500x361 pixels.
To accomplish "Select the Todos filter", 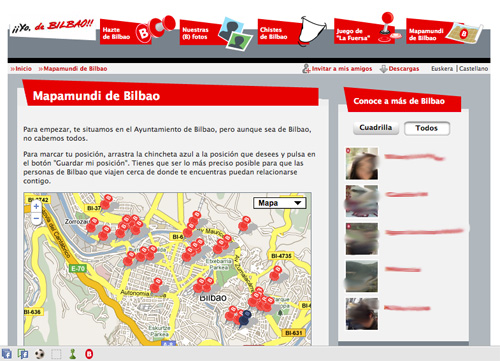I will coord(427,128).
